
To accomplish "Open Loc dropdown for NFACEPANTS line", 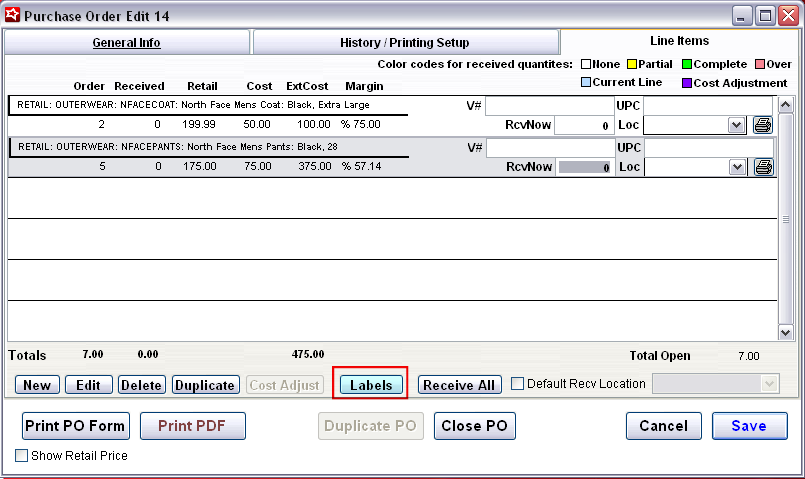I will [738, 167].
